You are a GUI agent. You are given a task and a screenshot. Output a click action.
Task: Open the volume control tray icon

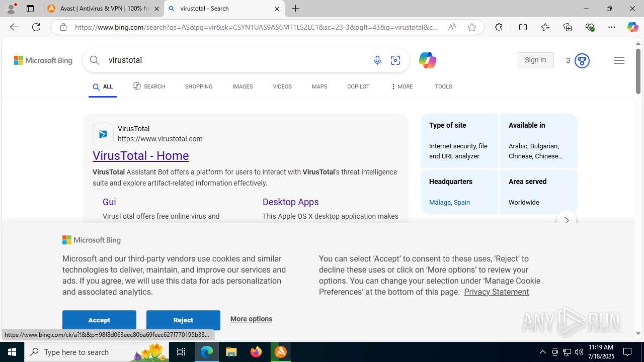tap(579, 352)
